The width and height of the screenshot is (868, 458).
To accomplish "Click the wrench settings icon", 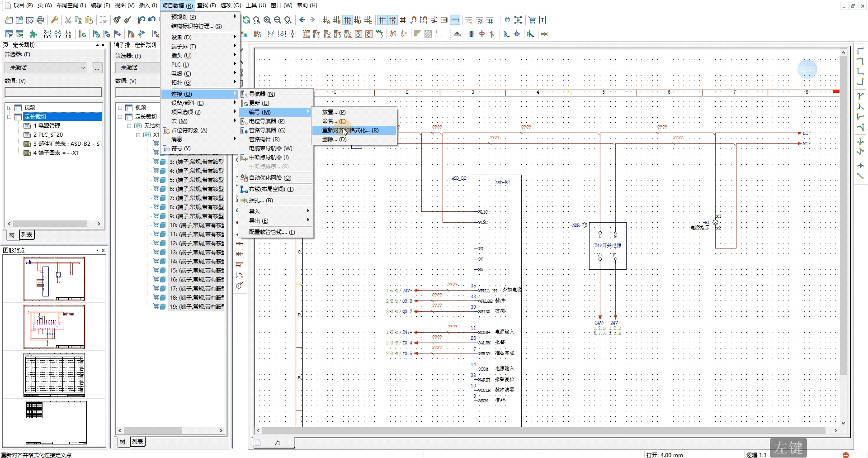I will click(x=54, y=20).
